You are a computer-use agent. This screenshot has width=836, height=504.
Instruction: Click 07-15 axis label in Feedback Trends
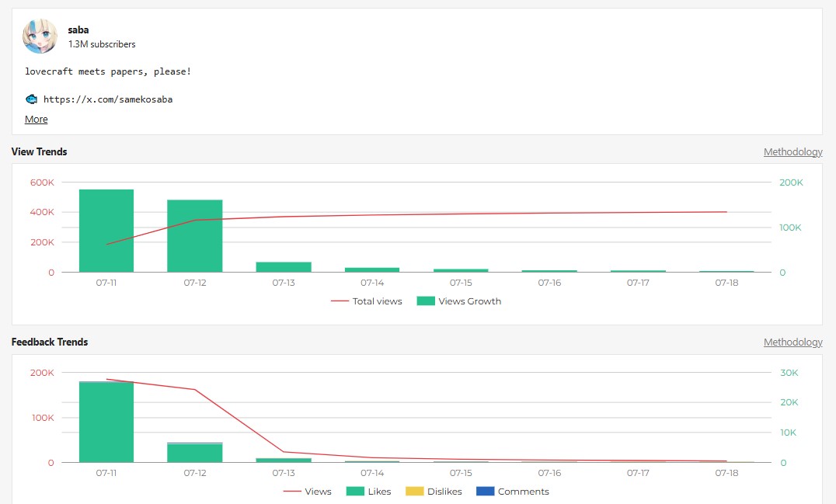point(461,473)
